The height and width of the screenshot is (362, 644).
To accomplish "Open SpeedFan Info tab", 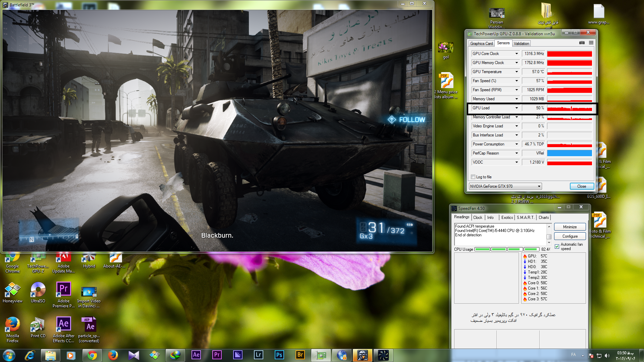I will coord(490,218).
